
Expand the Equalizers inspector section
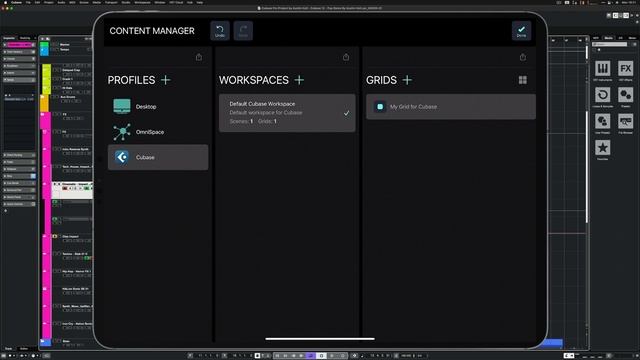19,66
